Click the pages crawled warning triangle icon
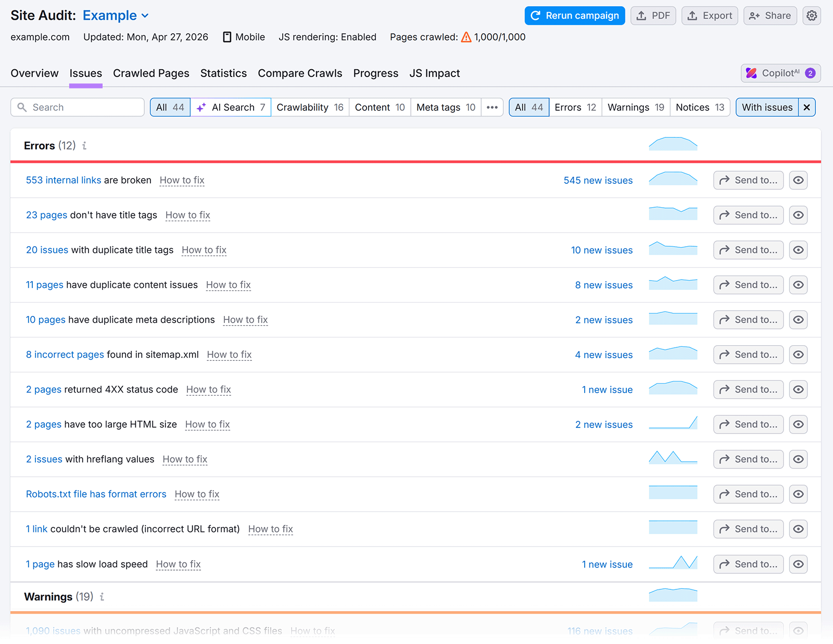The image size is (833, 644). pos(466,37)
